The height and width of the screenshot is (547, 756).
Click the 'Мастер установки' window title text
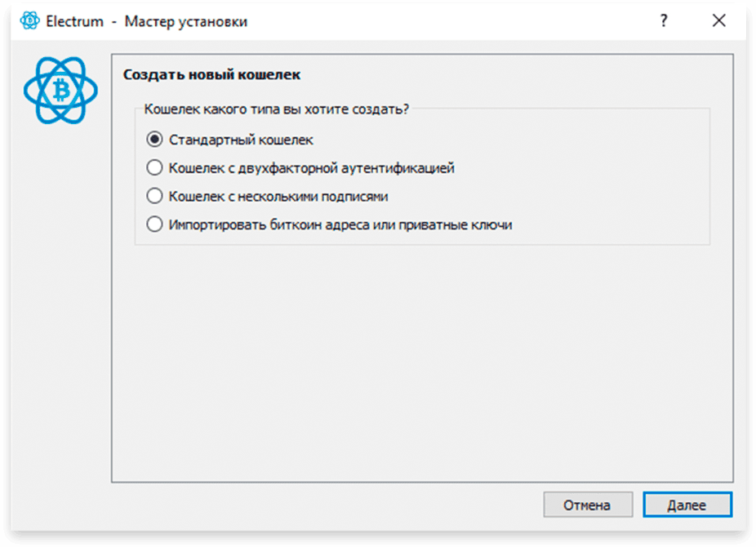(185, 21)
